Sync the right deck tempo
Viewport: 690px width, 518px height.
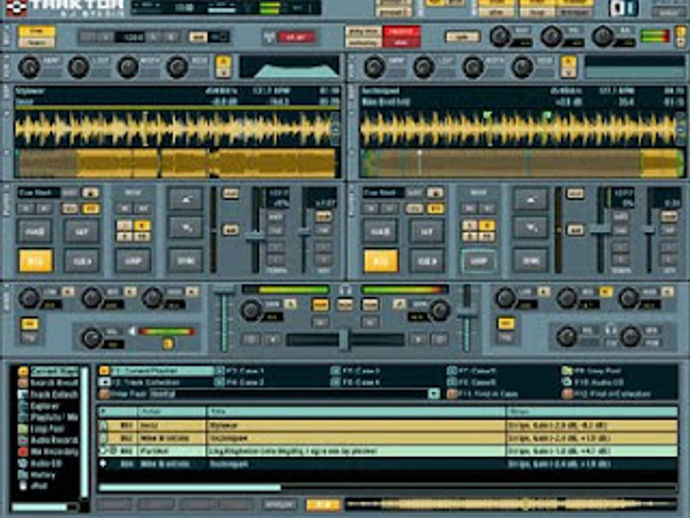(531, 261)
